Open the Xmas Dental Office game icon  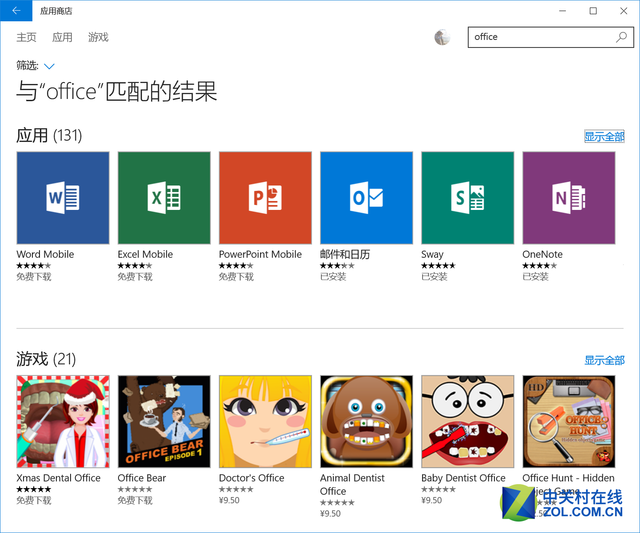[63, 422]
